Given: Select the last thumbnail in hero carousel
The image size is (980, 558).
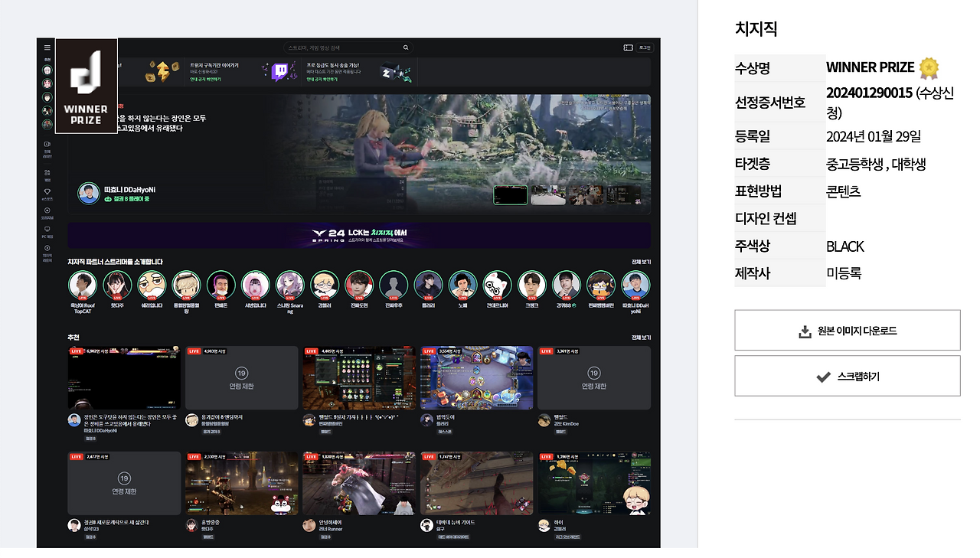Looking at the screenshot, I should tap(624, 195).
